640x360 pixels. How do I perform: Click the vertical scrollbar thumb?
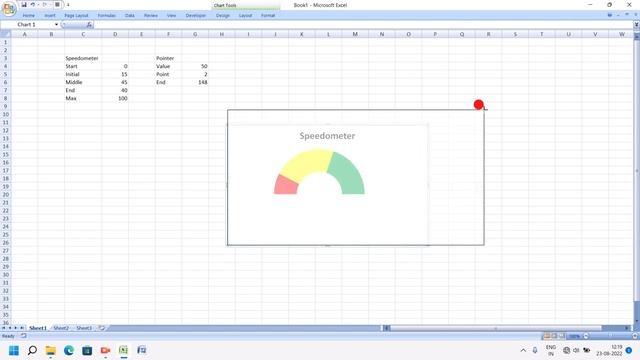[636, 171]
